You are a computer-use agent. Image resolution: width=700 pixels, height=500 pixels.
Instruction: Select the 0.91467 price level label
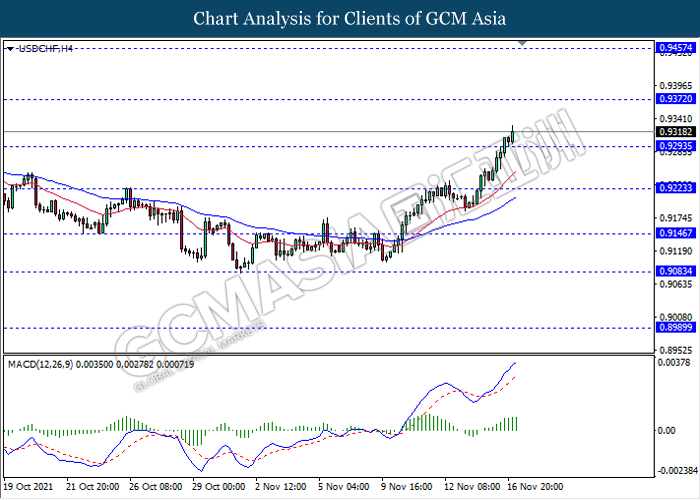(675, 233)
